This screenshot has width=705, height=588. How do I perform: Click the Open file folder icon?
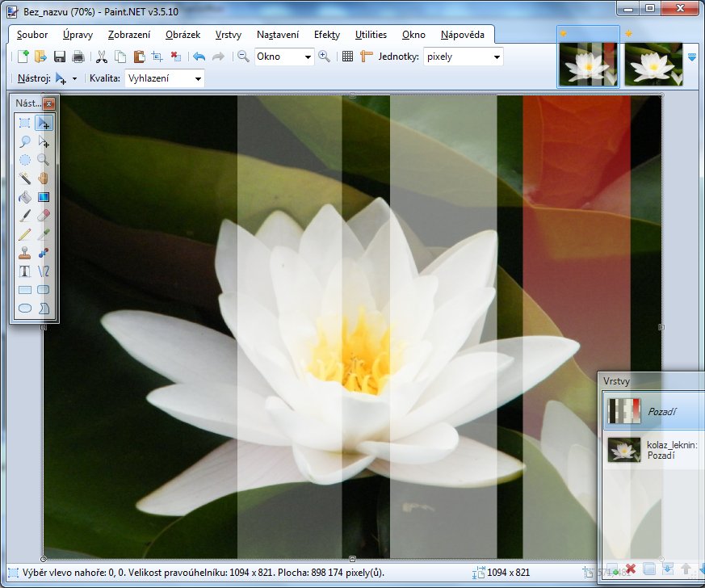point(40,57)
